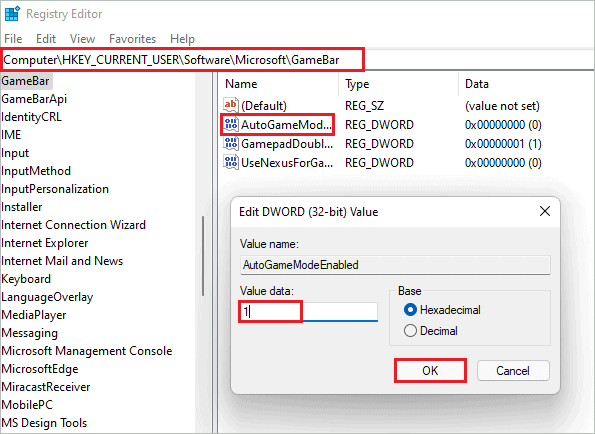Click data cell of UseNexusForGa... row
595x434 pixels.
coord(503,163)
